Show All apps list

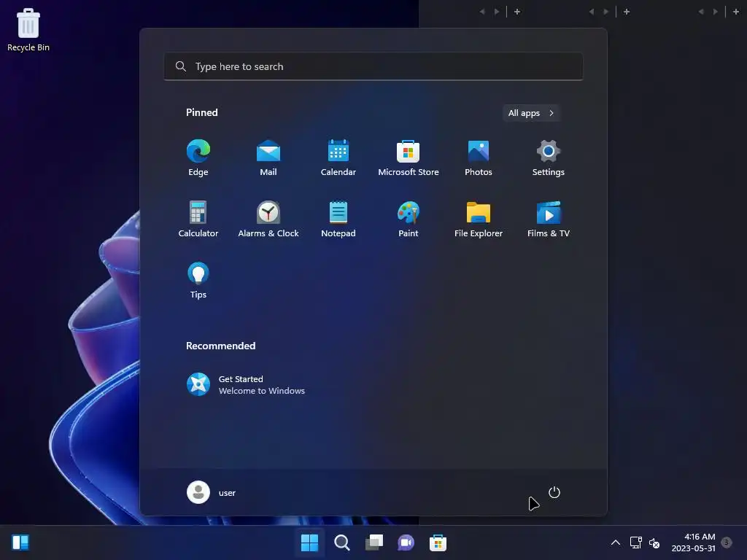pyautogui.click(x=531, y=113)
